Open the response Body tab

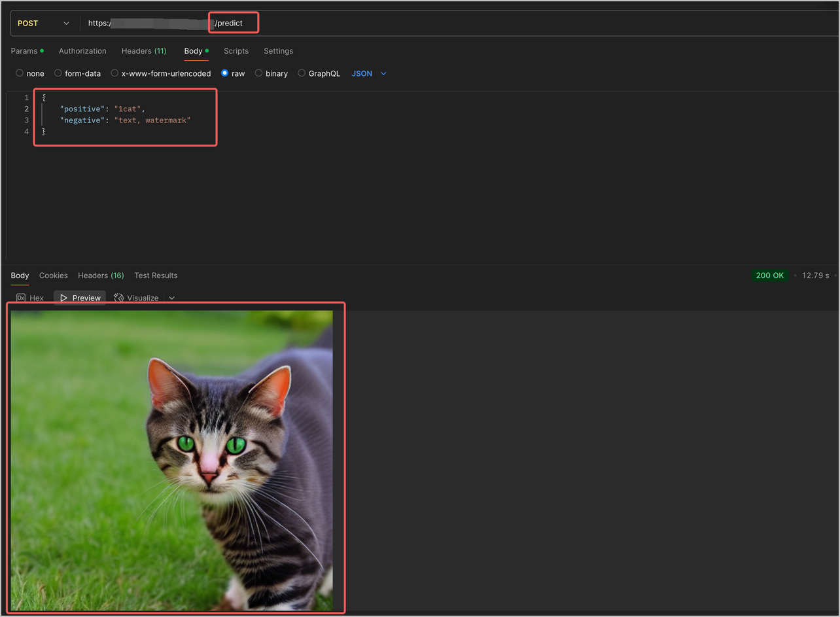pos(20,275)
